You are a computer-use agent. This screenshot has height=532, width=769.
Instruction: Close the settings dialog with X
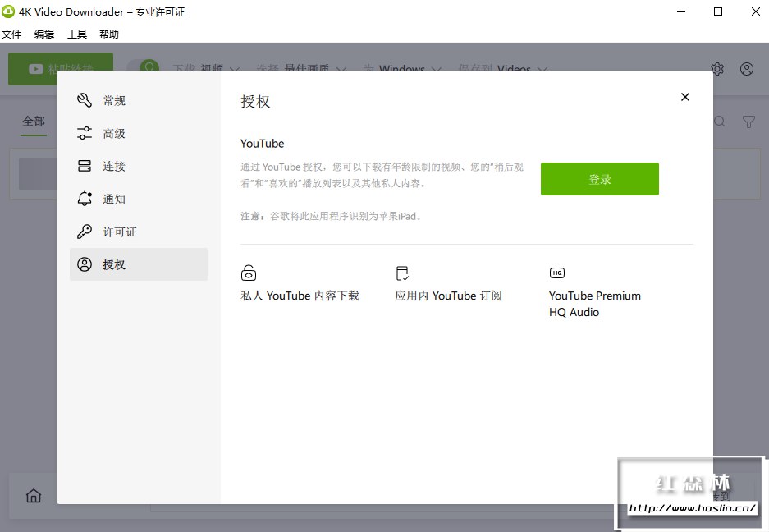pos(685,97)
